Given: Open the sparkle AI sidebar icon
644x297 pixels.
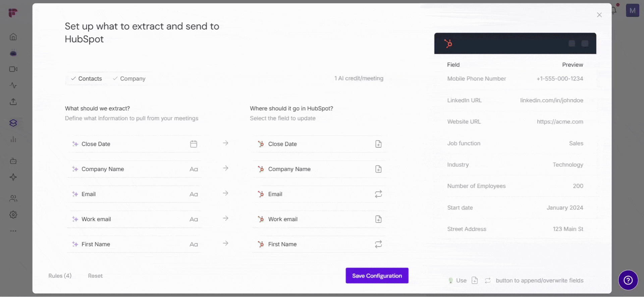Looking at the screenshot, I should 13,177.
